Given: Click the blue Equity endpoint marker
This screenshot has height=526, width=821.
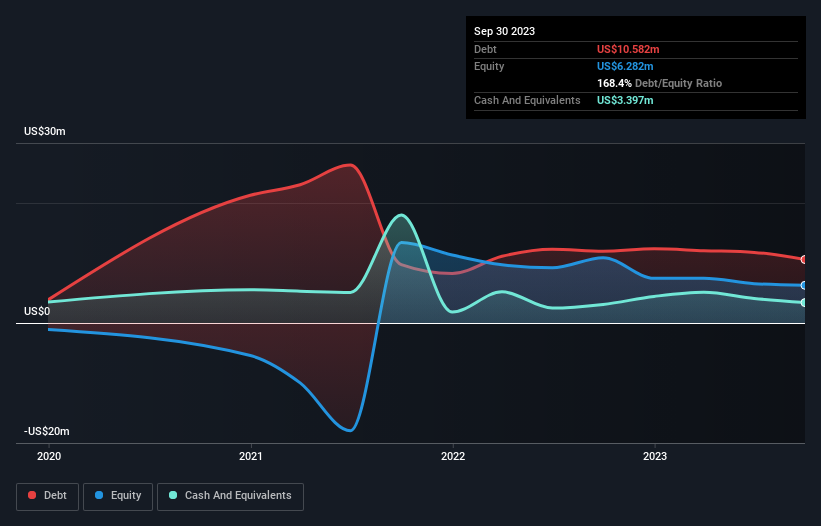Looking at the screenshot, I should [804, 285].
